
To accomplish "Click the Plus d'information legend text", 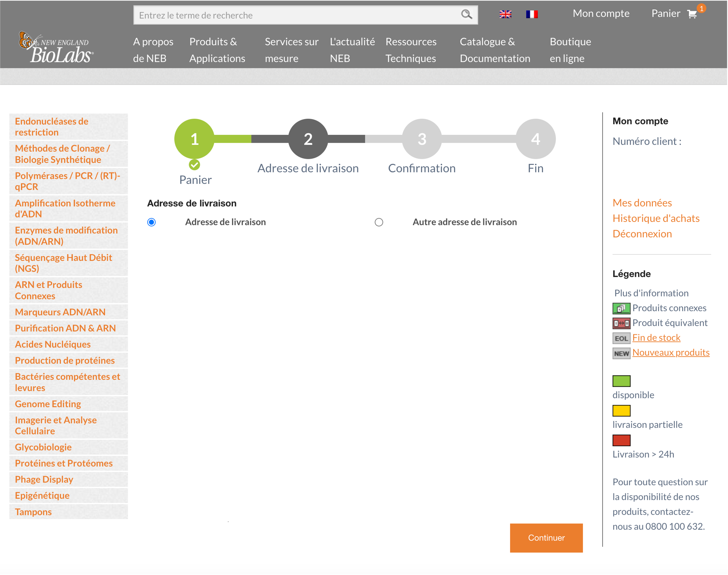I will [x=651, y=293].
